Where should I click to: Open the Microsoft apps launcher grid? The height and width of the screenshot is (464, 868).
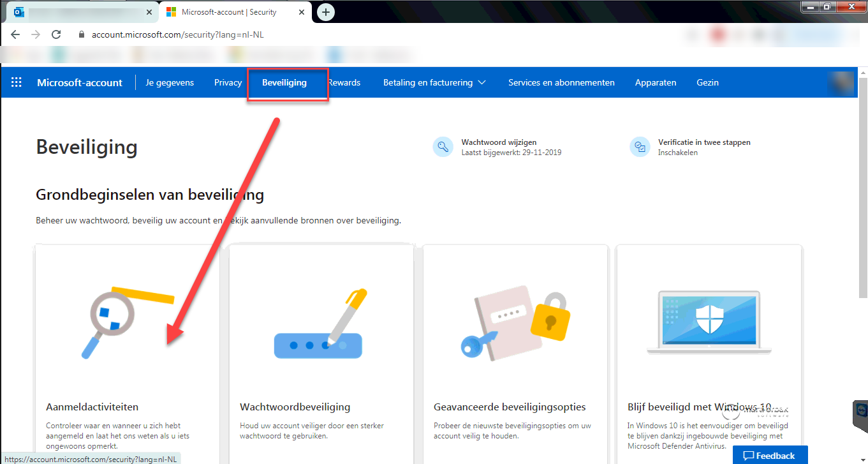(17, 82)
